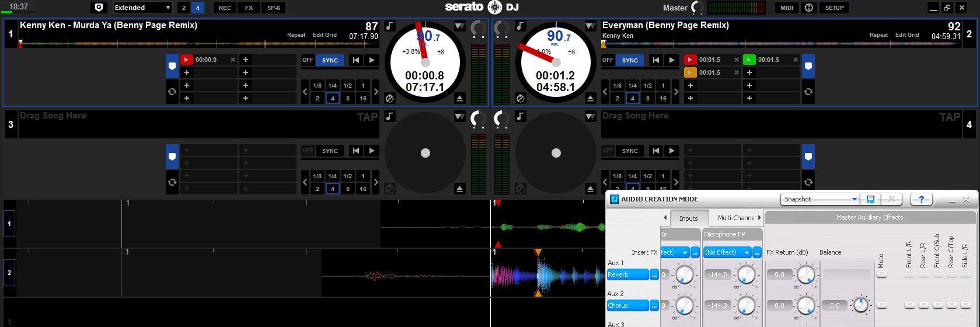Viewport: 980px width, 327px height.
Task: Open the Extended view mode dropdown
Action: (142, 8)
